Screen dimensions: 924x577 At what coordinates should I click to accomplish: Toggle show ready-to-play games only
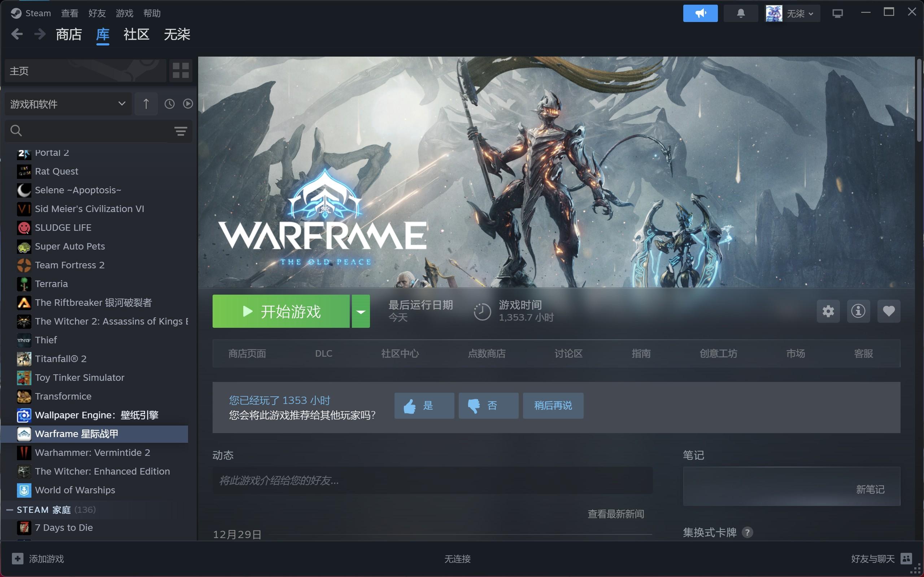188,104
